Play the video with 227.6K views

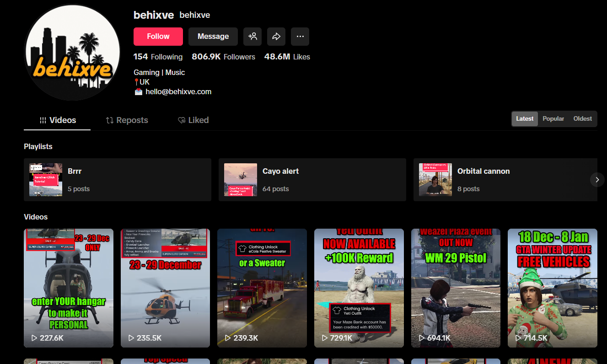pyautogui.click(x=69, y=288)
